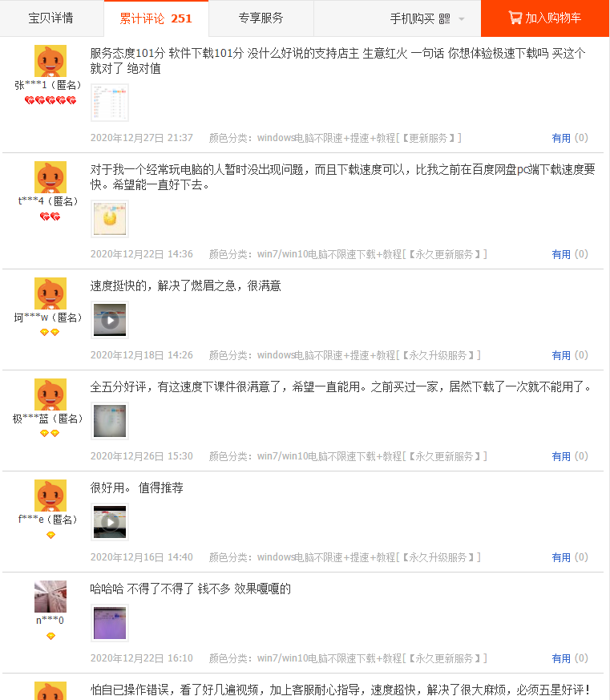Image resolution: width=610 pixels, height=700 pixels.
Task: Open the blurred thumbnail in 极***蓝's review
Action: coord(110,421)
